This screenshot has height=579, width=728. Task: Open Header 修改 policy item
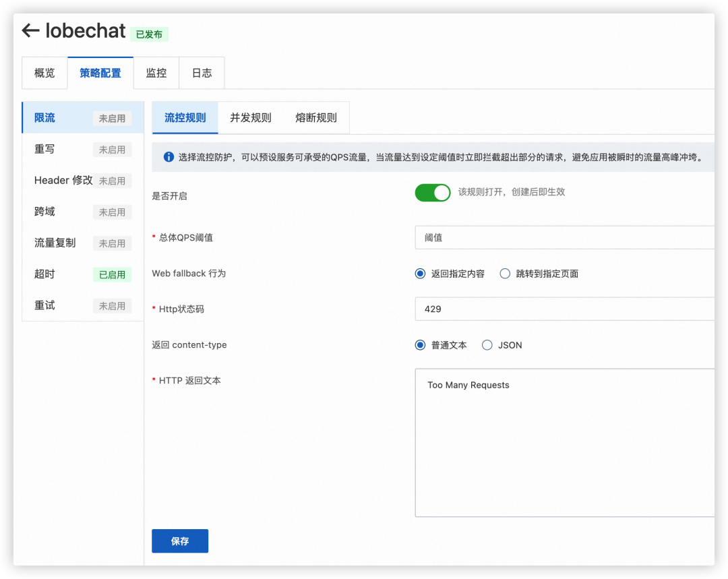click(x=83, y=181)
